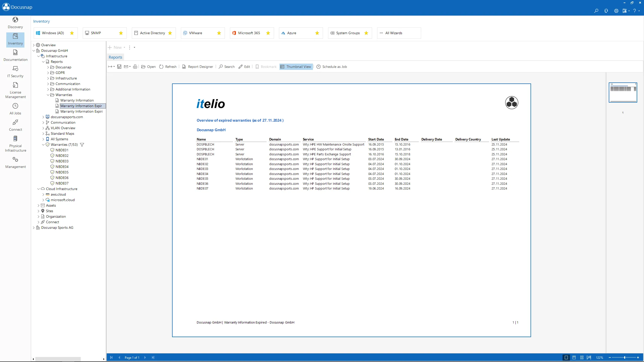
Task: Click the zoom in plus button
Action: (x=638, y=357)
